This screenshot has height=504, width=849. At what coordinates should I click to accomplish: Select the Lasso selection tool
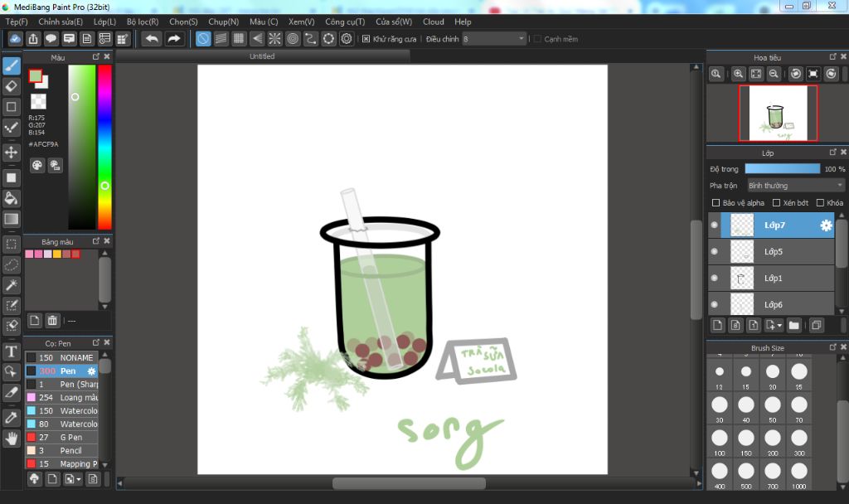(12, 264)
